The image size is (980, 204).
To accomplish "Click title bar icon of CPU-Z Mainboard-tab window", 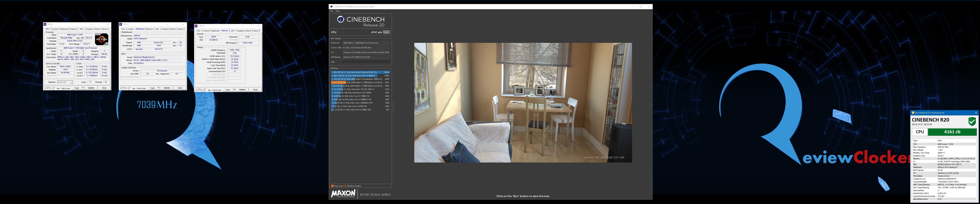I will (121, 24).
